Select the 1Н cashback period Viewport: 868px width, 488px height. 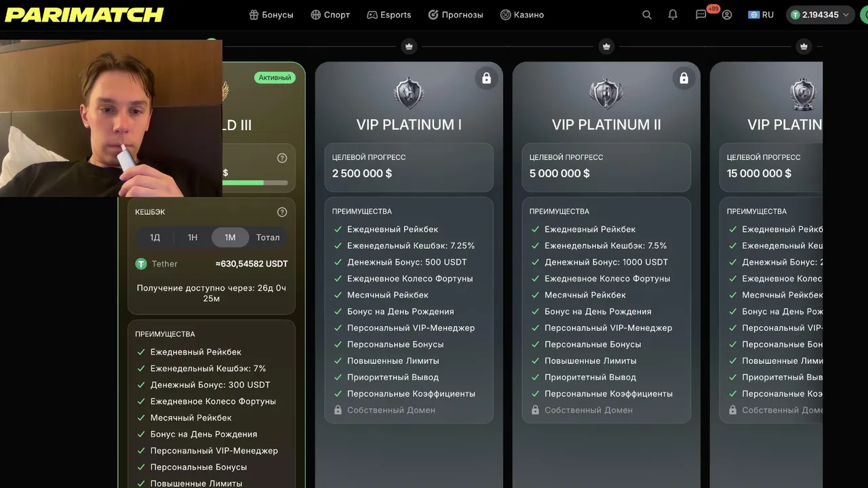(193, 237)
